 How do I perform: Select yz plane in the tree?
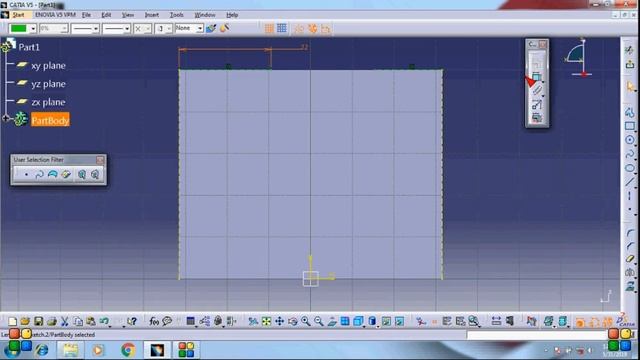48,84
